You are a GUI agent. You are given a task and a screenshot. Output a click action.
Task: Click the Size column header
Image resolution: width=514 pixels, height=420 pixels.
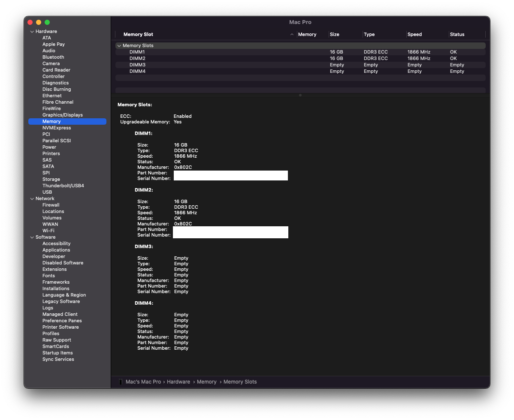[334, 34]
